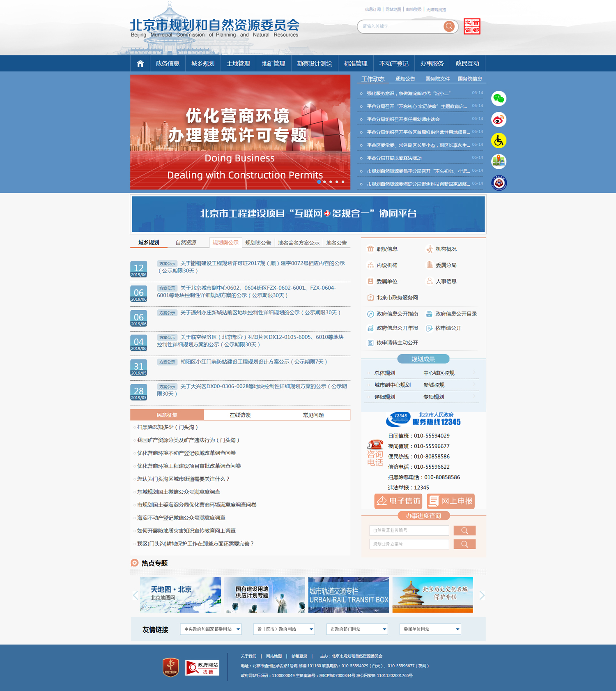Click the 依申请转主动公开 document icon
The width and height of the screenshot is (616, 691).
[x=370, y=343]
